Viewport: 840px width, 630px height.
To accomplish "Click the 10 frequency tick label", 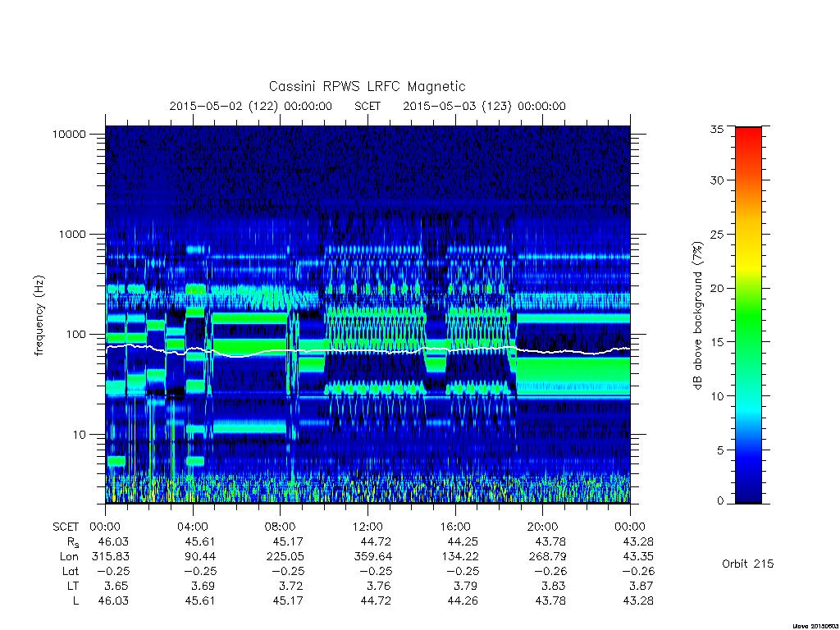I will coord(80,435).
